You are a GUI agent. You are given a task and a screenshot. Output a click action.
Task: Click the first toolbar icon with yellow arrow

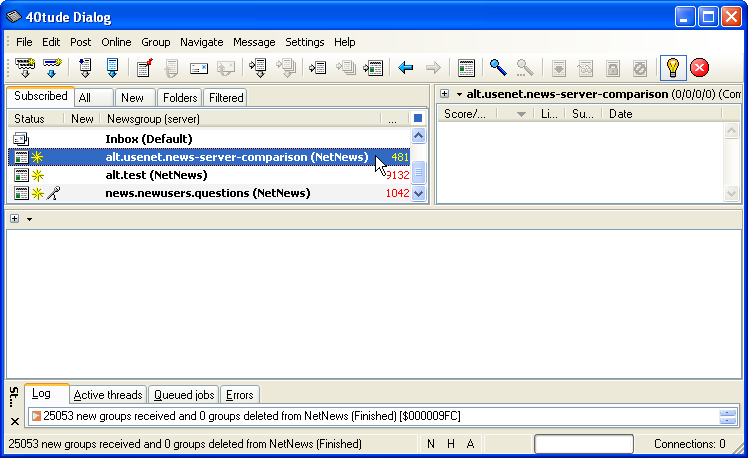point(25,68)
